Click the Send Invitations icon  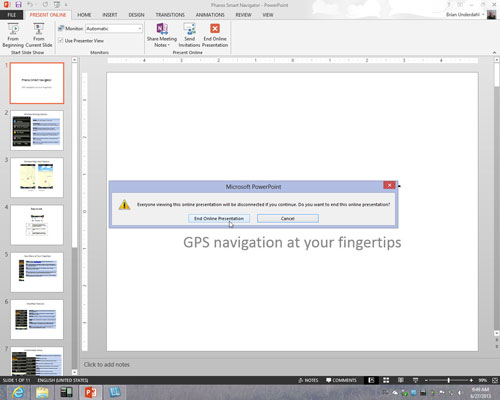pyautogui.click(x=189, y=35)
